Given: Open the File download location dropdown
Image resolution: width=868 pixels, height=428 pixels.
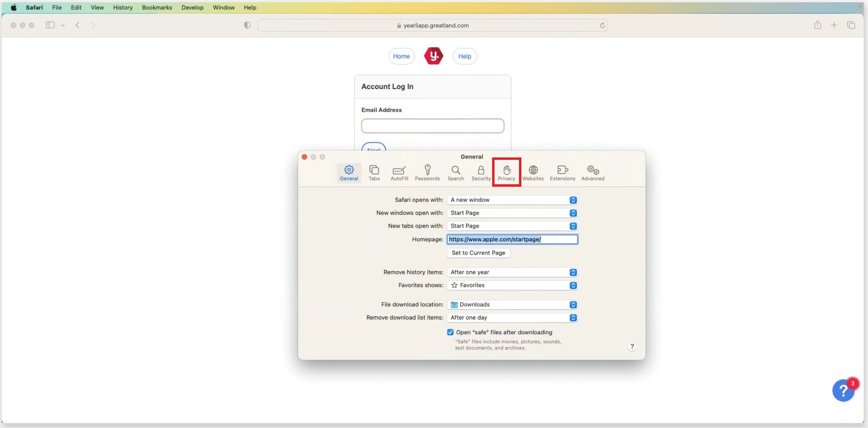Looking at the screenshot, I should tap(512, 305).
